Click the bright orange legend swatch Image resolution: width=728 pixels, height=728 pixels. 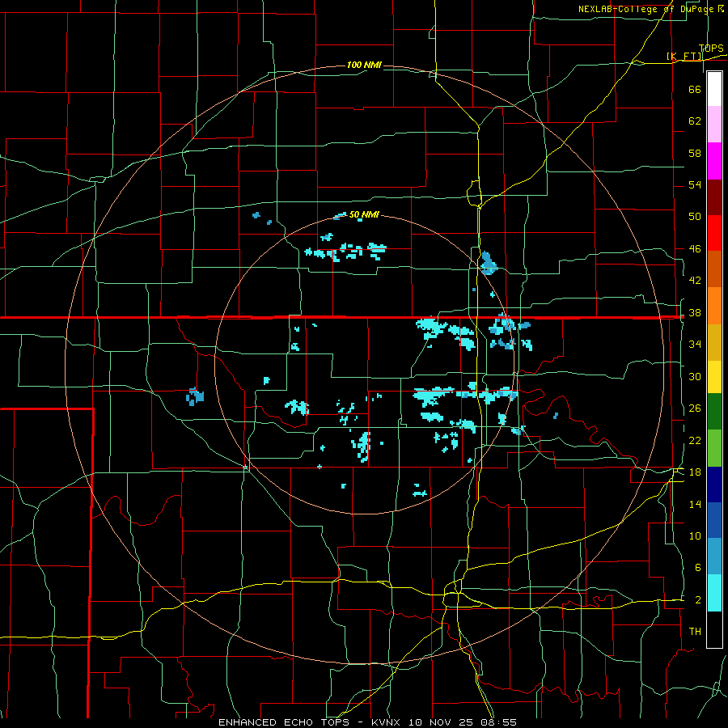(714, 306)
